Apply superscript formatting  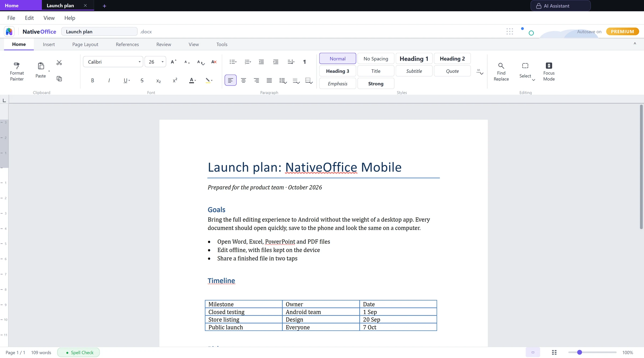point(175,80)
